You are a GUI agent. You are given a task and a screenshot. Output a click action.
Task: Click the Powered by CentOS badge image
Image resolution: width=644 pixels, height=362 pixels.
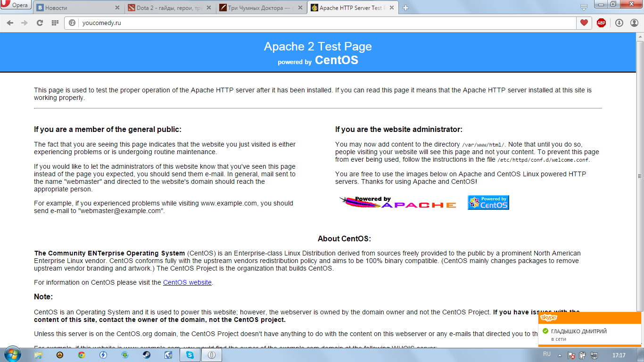coord(488,203)
